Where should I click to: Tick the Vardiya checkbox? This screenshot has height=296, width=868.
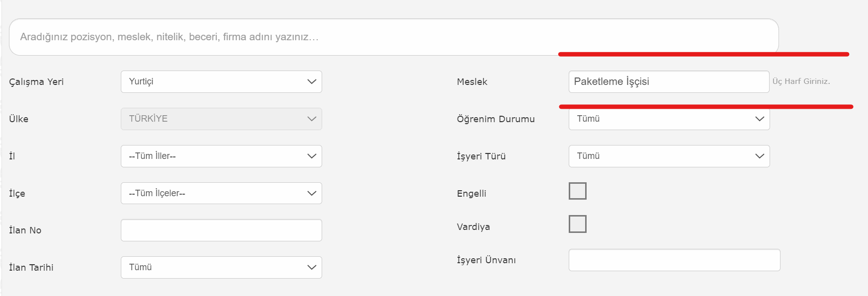[578, 224]
